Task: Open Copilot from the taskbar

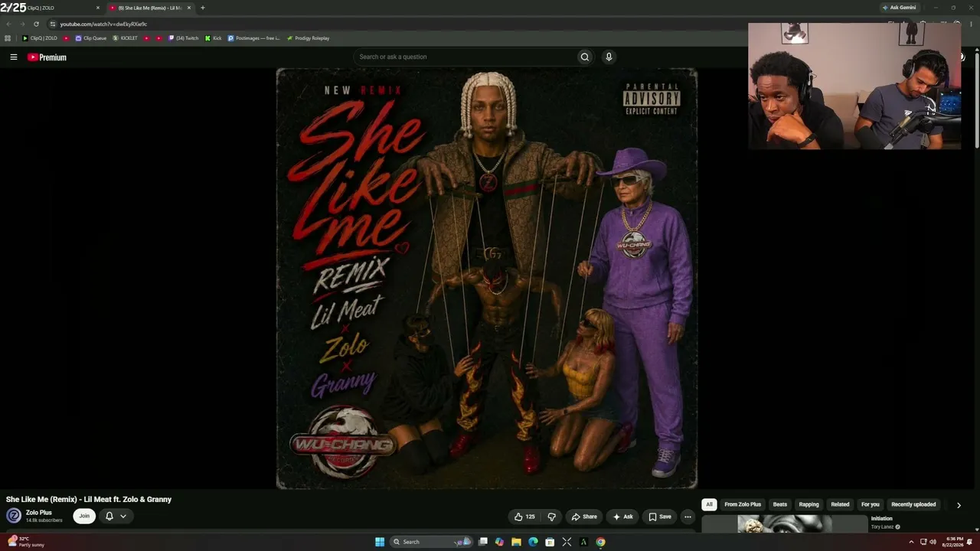Action: [499, 542]
